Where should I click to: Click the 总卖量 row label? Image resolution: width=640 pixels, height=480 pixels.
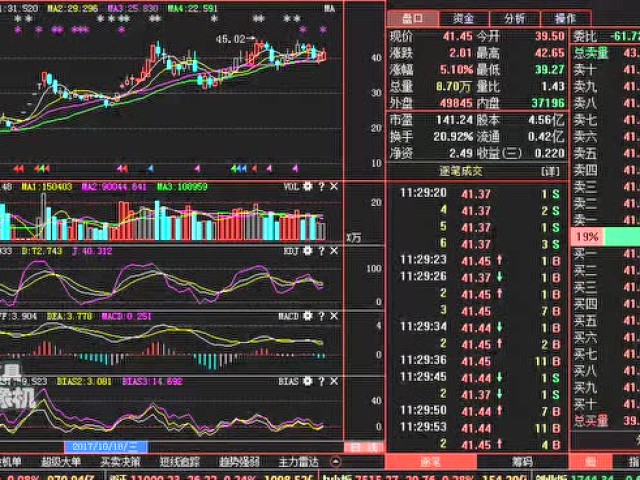pos(591,53)
